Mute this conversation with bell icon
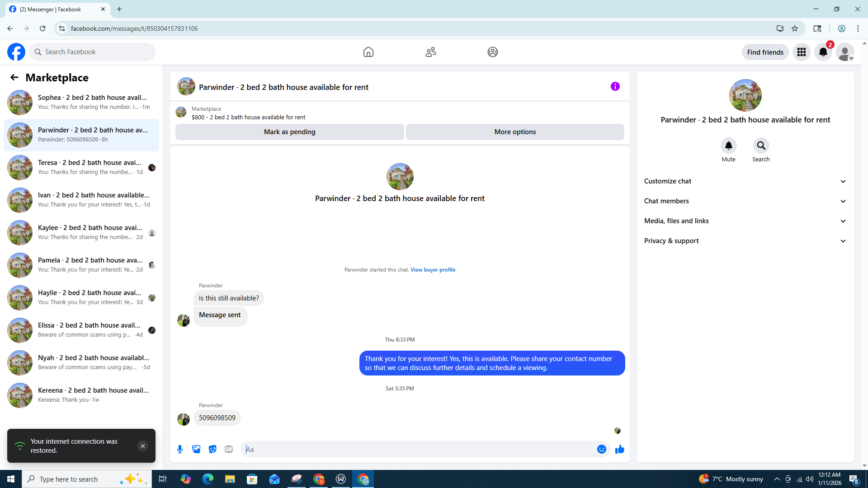Screen dimensions: 868x488 [729, 145]
